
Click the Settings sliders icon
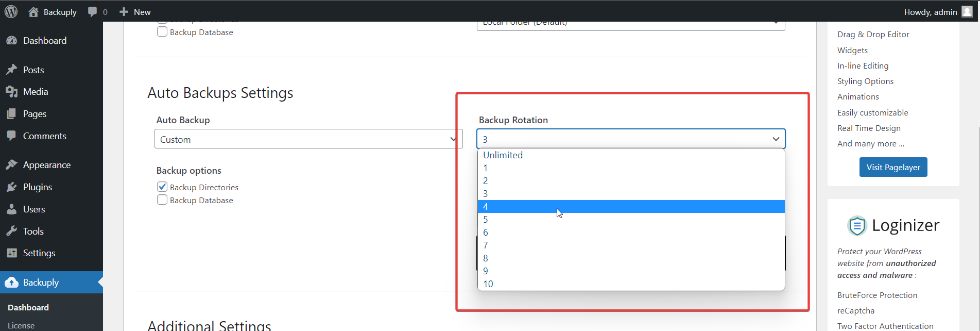12,253
